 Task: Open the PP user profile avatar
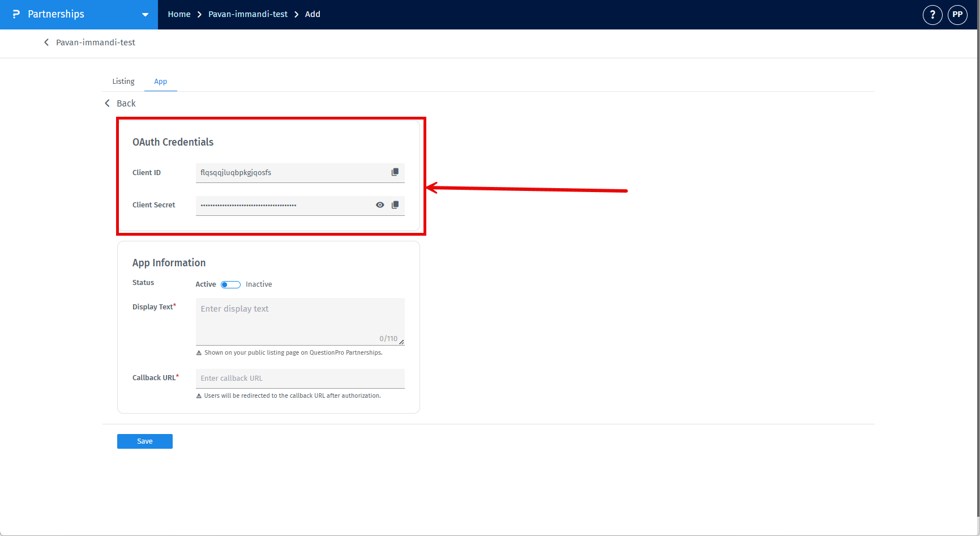click(957, 15)
